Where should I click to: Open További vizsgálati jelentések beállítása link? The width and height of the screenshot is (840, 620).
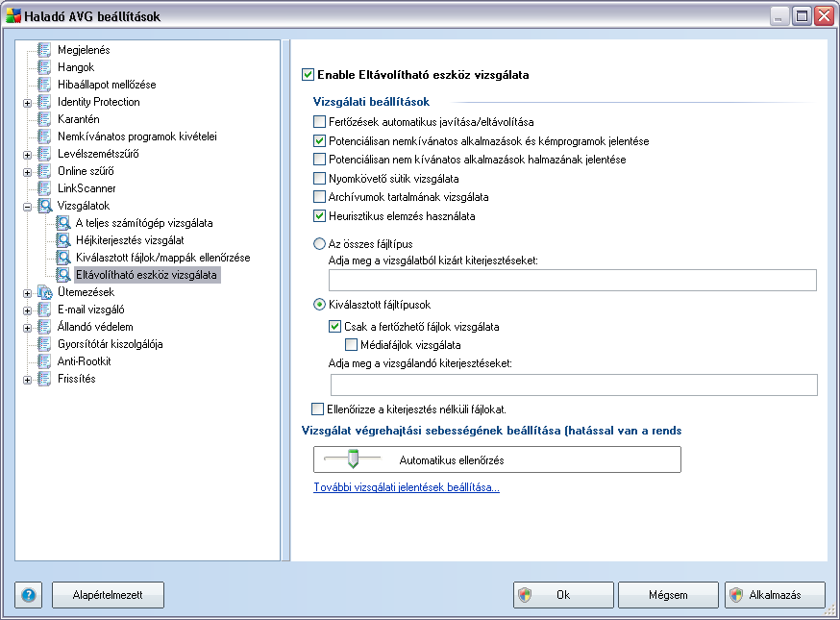pos(407,487)
